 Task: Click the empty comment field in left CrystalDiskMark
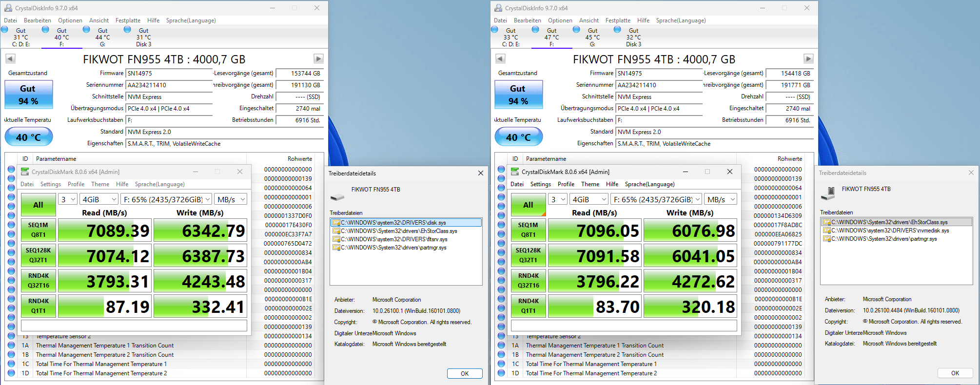[x=134, y=326]
